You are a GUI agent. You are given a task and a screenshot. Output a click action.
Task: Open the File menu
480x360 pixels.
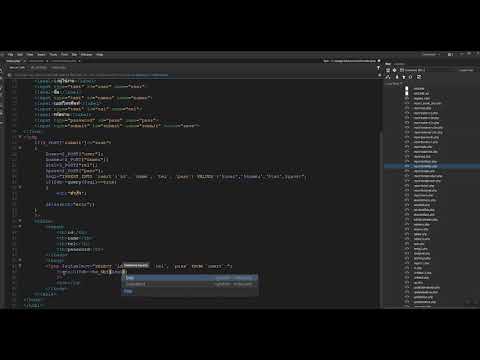10,55
